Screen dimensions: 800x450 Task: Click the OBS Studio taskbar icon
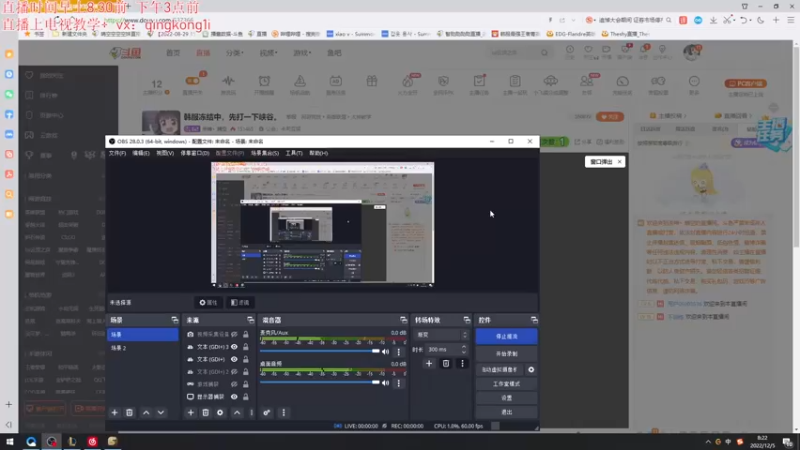pos(52,441)
